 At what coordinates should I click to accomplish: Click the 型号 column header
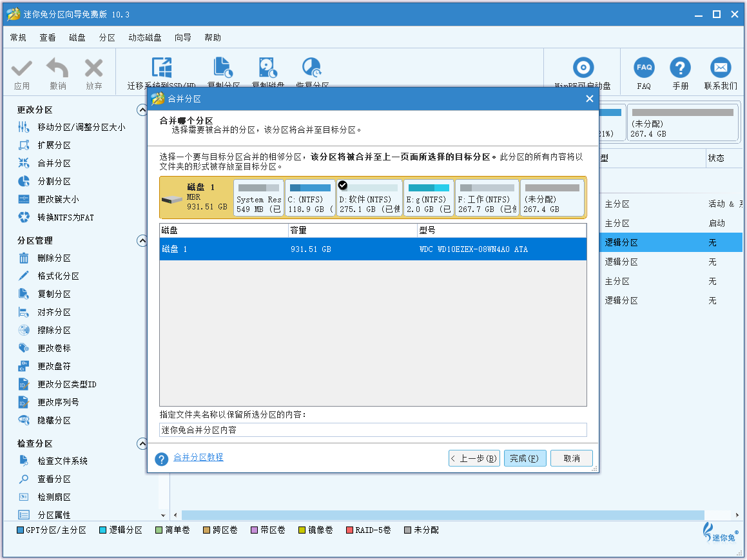click(501, 231)
